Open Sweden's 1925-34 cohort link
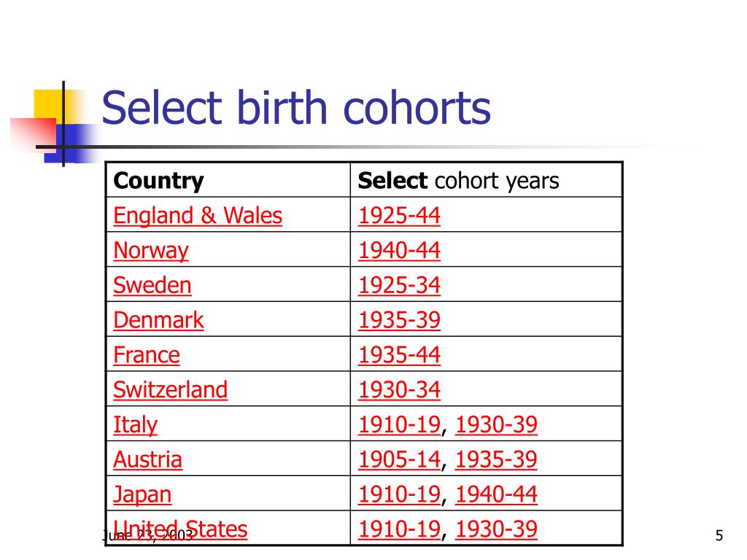 point(399,285)
